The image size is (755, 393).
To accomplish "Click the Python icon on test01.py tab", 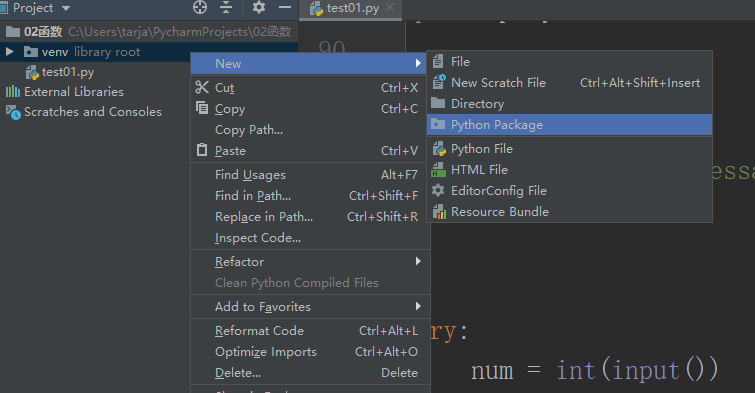I will tap(316, 9).
